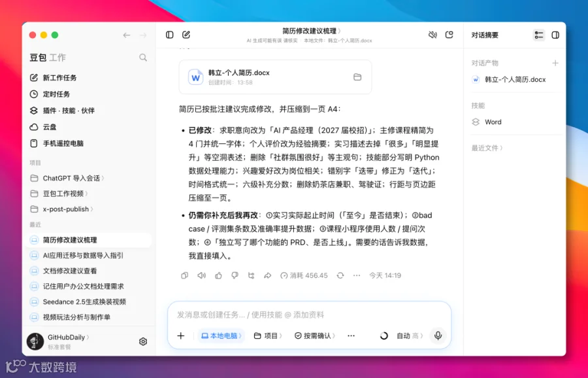
Task: Open the 项目 selector in composer
Action: (x=268, y=335)
